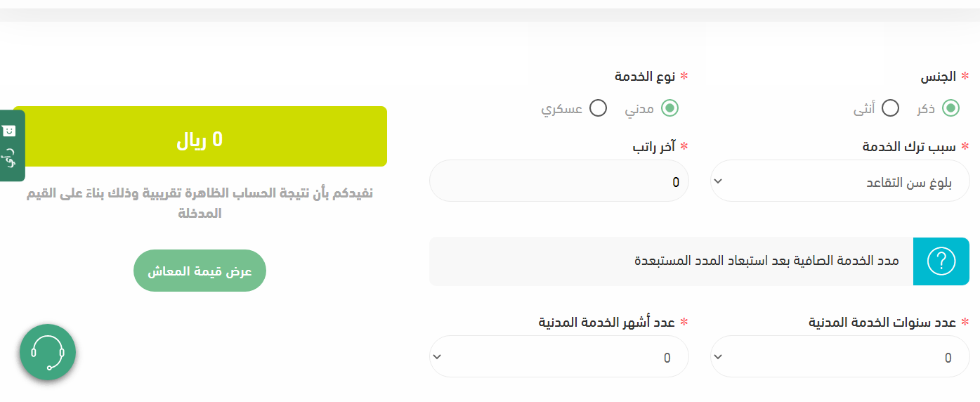Select مدني service type option
This screenshot has height=402, width=980.
point(669,108)
